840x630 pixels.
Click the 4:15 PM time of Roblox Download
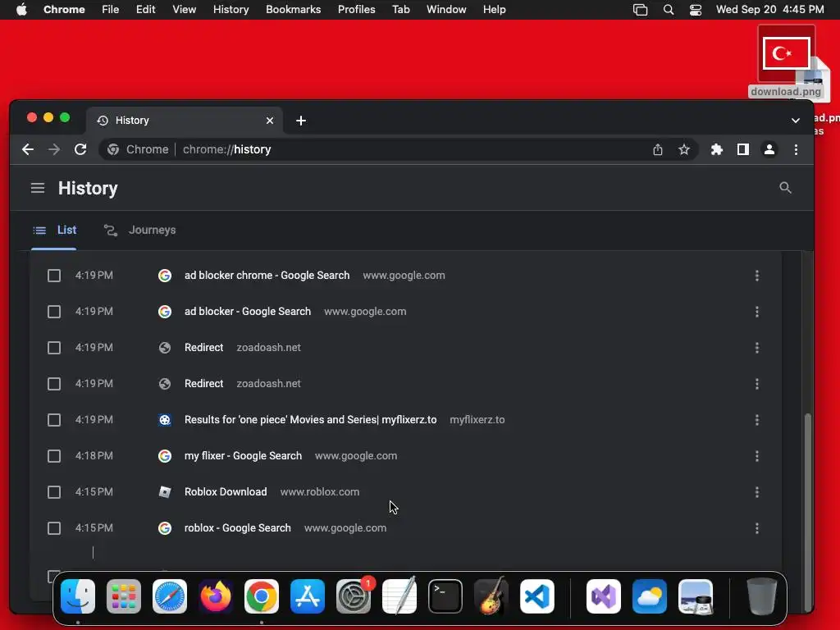pyautogui.click(x=94, y=492)
